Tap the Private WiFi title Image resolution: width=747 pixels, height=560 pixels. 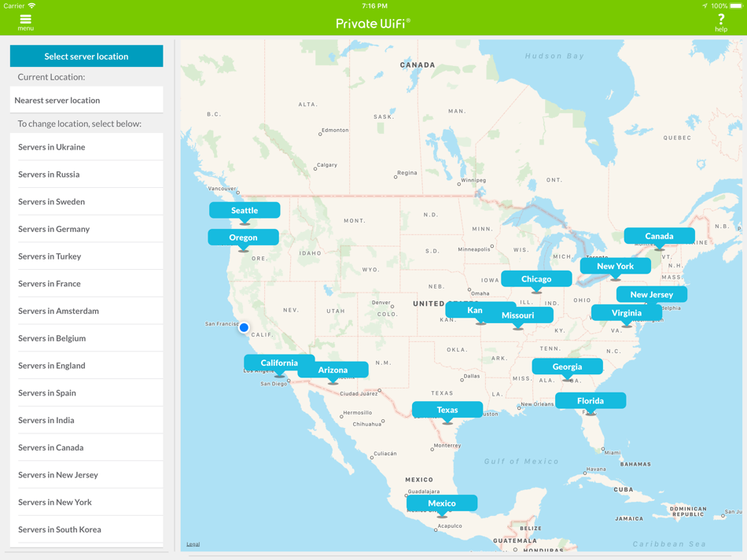(x=373, y=24)
